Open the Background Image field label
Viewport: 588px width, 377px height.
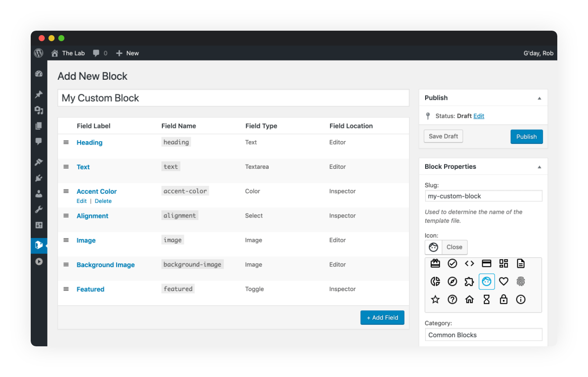[x=106, y=265]
